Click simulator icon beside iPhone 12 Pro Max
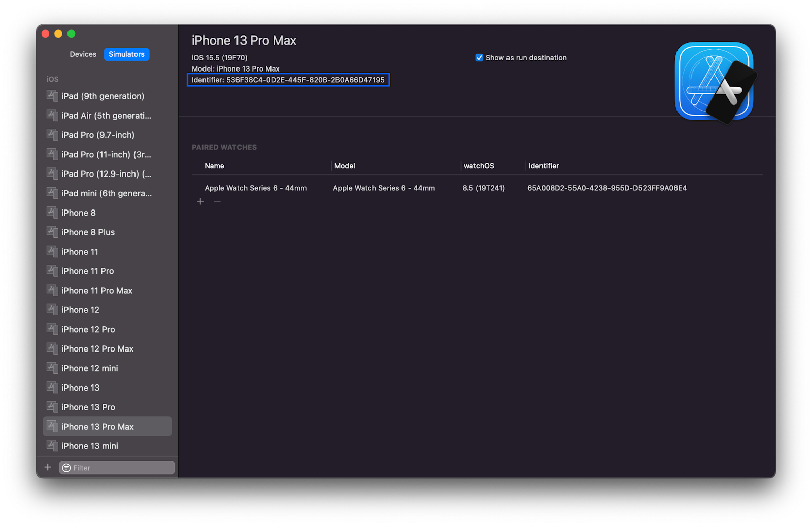 point(52,348)
